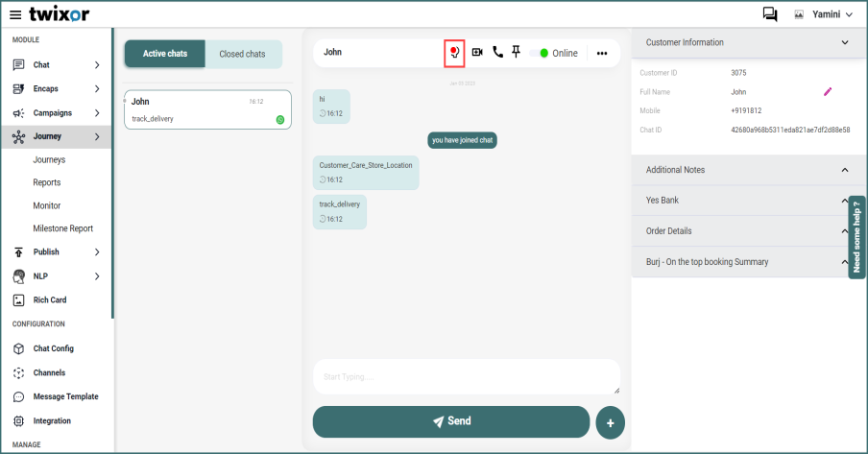
Task: Pin the chat with John
Action: [516, 52]
